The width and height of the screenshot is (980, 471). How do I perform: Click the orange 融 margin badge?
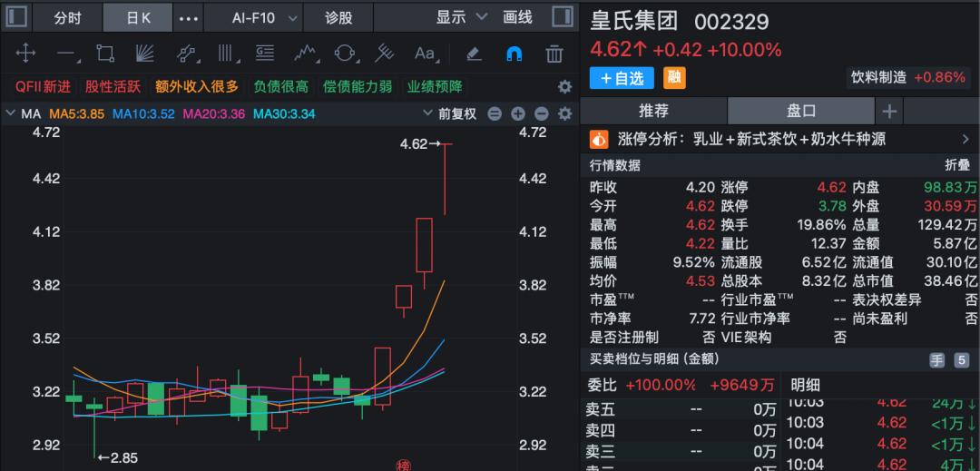click(674, 78)
